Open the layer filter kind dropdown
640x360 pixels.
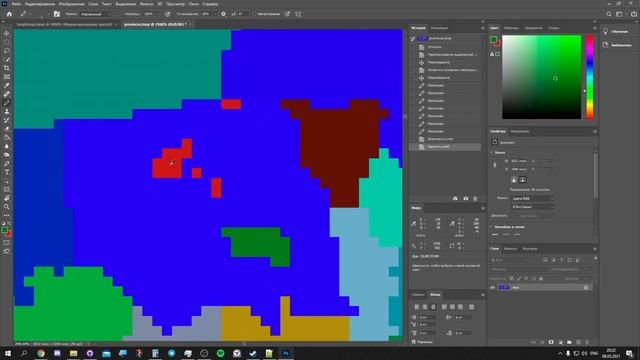(516, 260)
